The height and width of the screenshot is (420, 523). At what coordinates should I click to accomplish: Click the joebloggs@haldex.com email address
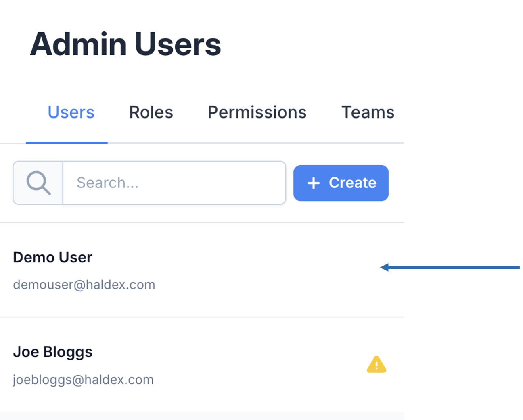click(83, 380)
